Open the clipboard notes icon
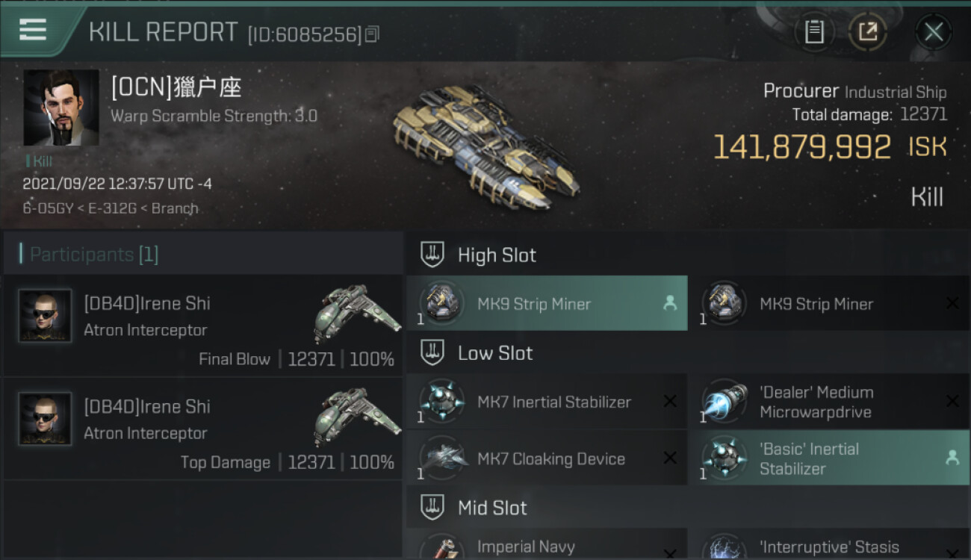The image size is (971, 560). point(814,32)
